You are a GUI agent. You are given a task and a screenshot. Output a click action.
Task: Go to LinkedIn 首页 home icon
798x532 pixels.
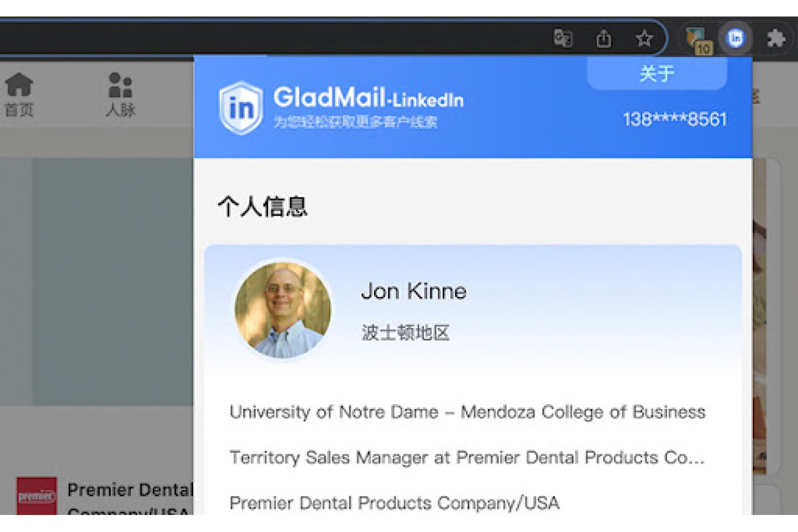(x=19, y=95)
